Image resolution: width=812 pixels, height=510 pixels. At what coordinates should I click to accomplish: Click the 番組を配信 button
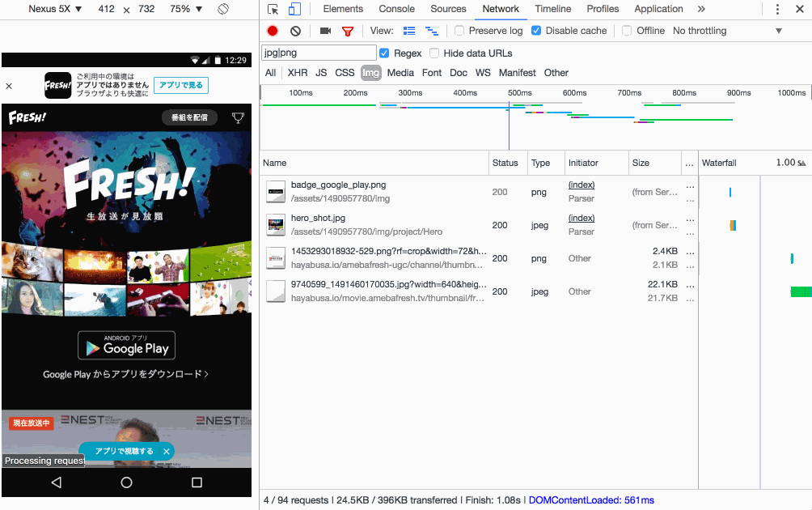tap(189, 117)
